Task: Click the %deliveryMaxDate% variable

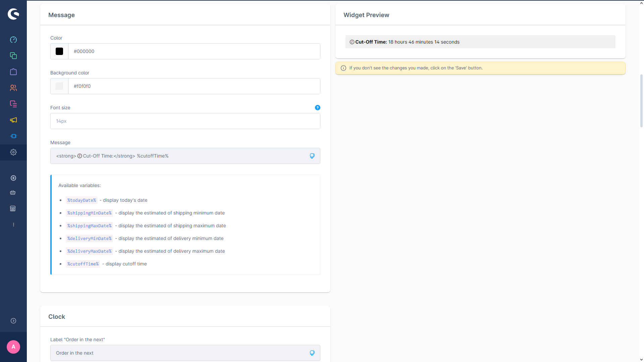Action: click(89, 251)
